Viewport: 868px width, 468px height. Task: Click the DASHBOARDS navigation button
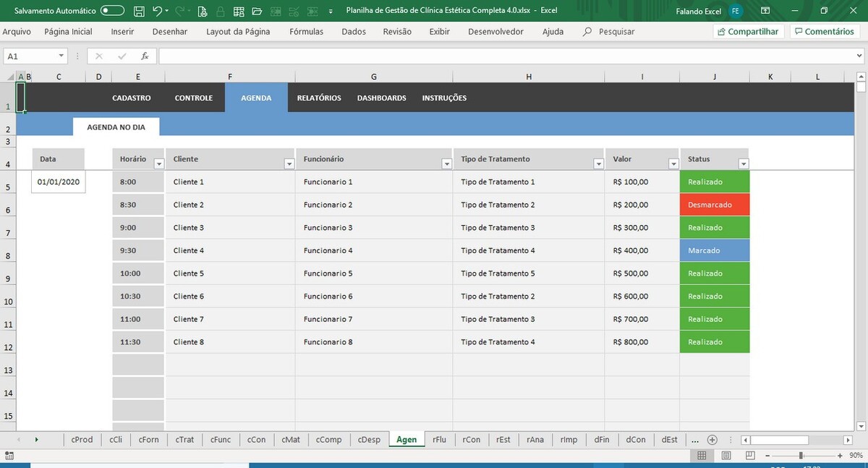coord(381,98)
